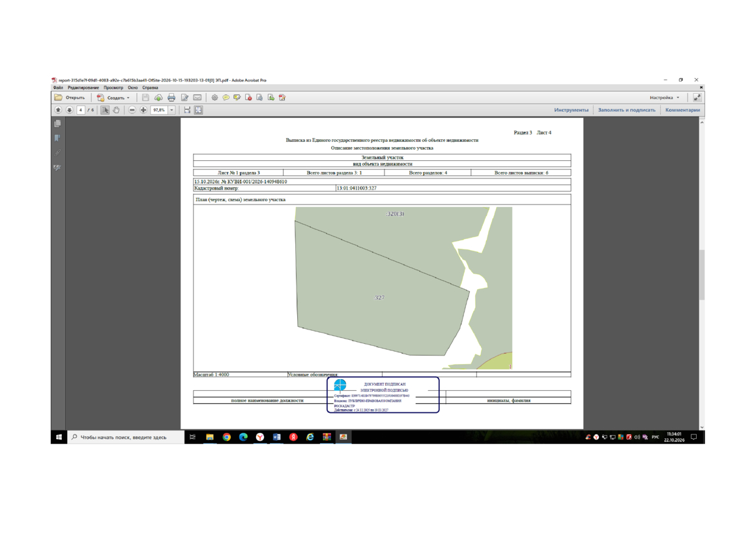Open Google Chrome from the taskbar

pos(227,437)
